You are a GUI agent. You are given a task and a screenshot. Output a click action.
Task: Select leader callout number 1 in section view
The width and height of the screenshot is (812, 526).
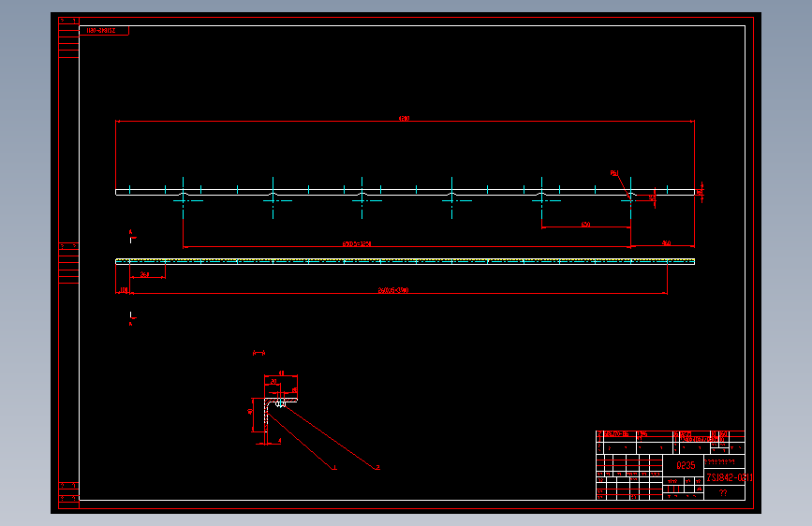point(334,467)
